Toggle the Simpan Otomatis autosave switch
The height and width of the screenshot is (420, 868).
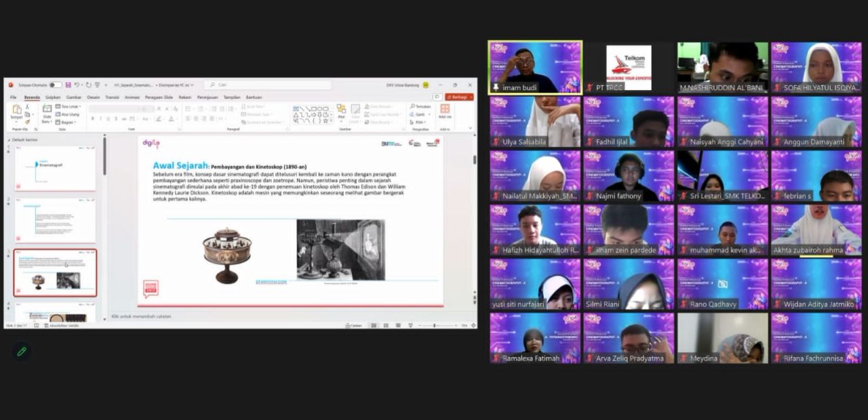point(55,85)
